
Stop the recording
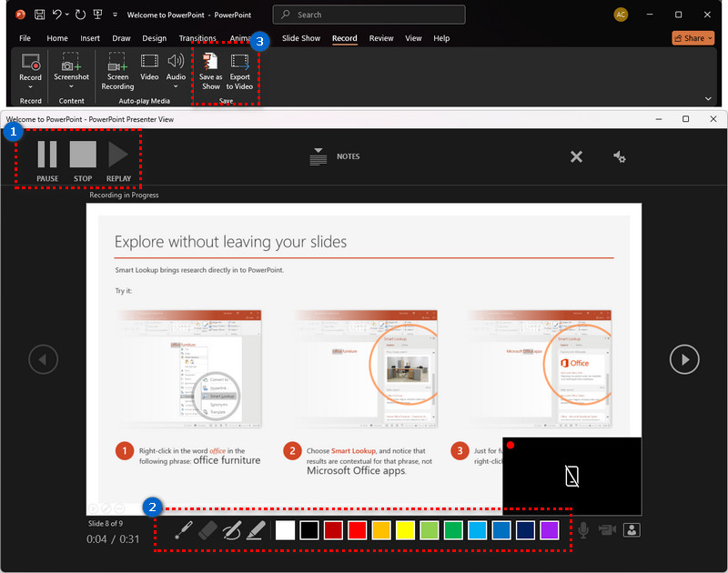83,161
